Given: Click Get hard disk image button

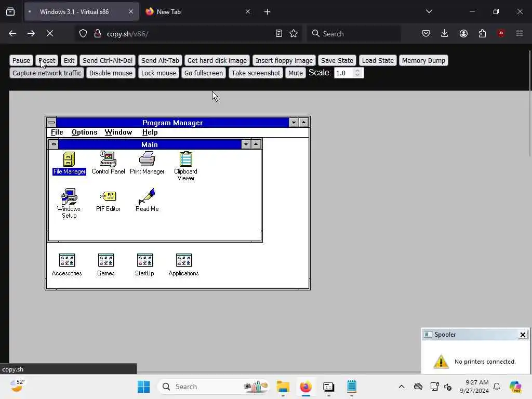Looking at the screenshot, I should point(217,60).
